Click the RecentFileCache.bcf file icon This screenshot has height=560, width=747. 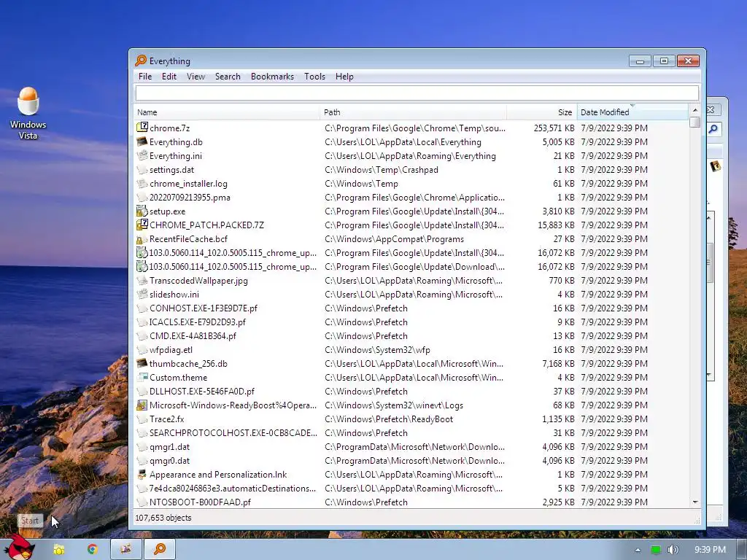point(142,239)
